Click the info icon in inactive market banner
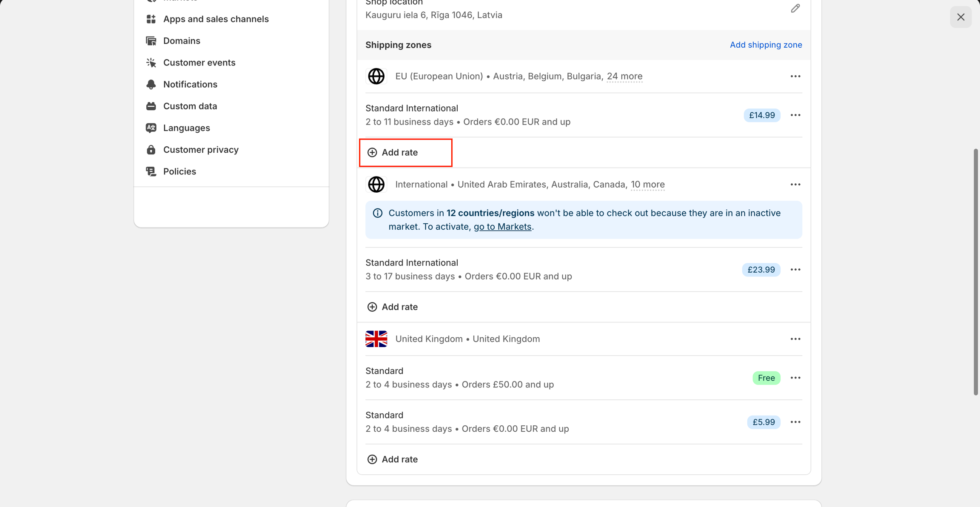Image resolution: width=980 pixels, height=507 pixels. click(x=377, y=213)
